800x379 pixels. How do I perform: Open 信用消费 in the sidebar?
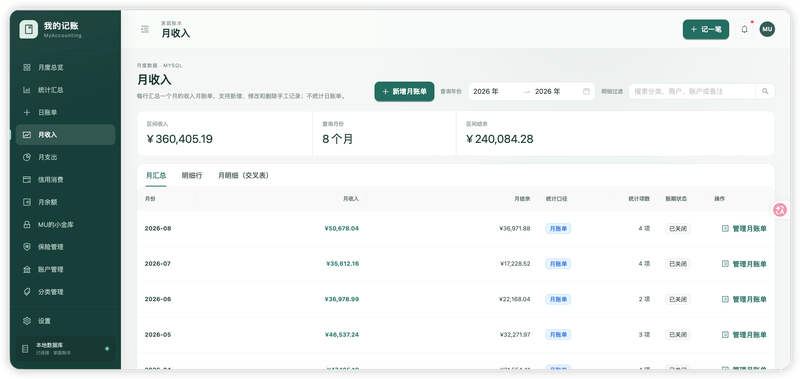(x=65, y=180)
